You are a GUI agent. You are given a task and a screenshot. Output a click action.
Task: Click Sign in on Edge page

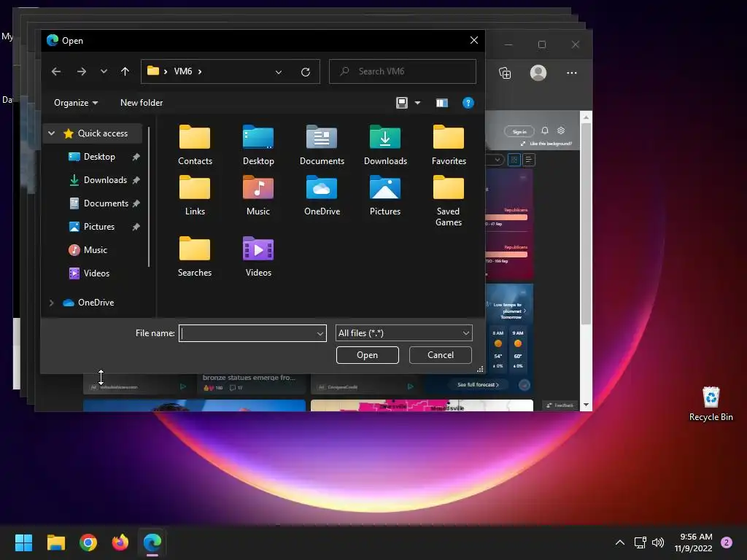point(519,131)
